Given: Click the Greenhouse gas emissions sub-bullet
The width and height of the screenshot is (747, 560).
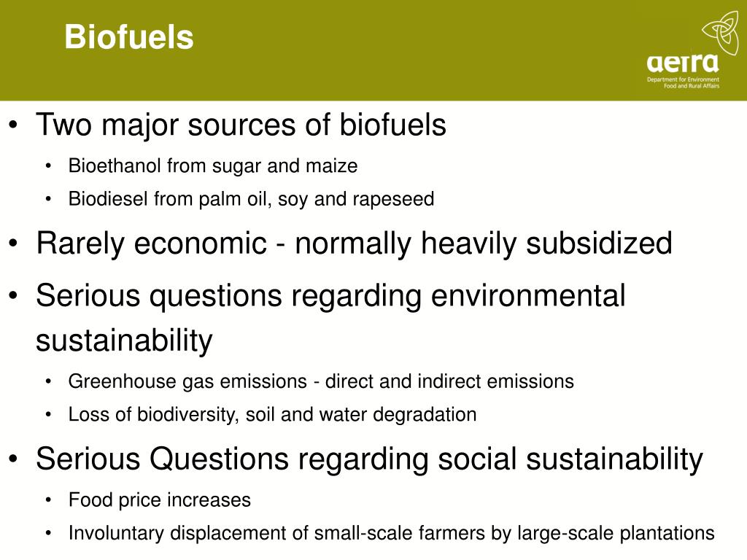Looking at the screenshot, I should click(321, 381).
